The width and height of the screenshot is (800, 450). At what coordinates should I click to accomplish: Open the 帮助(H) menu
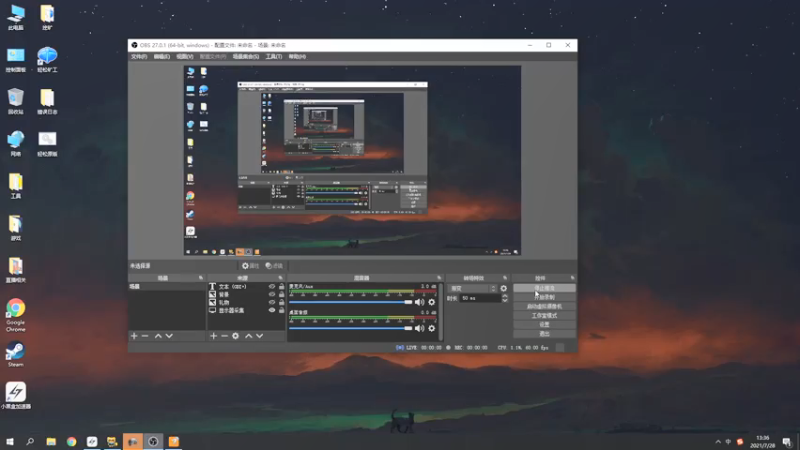(x=297, y=57)
